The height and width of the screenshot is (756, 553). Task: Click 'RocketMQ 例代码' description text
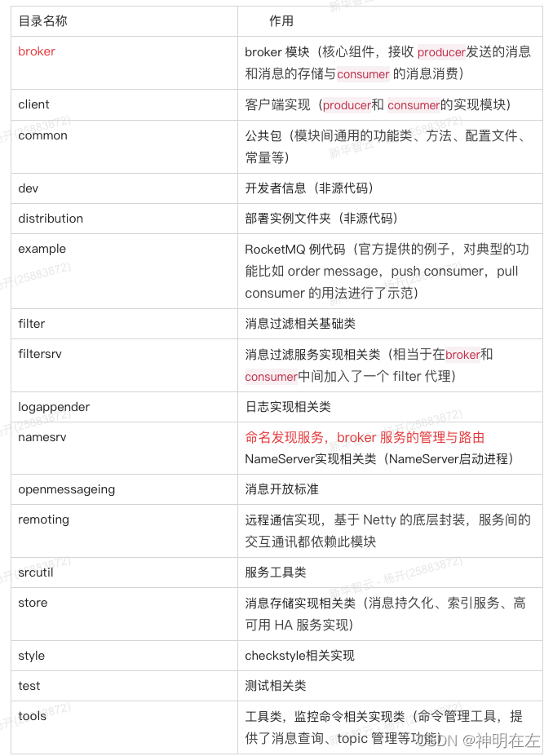coord(295,250)
